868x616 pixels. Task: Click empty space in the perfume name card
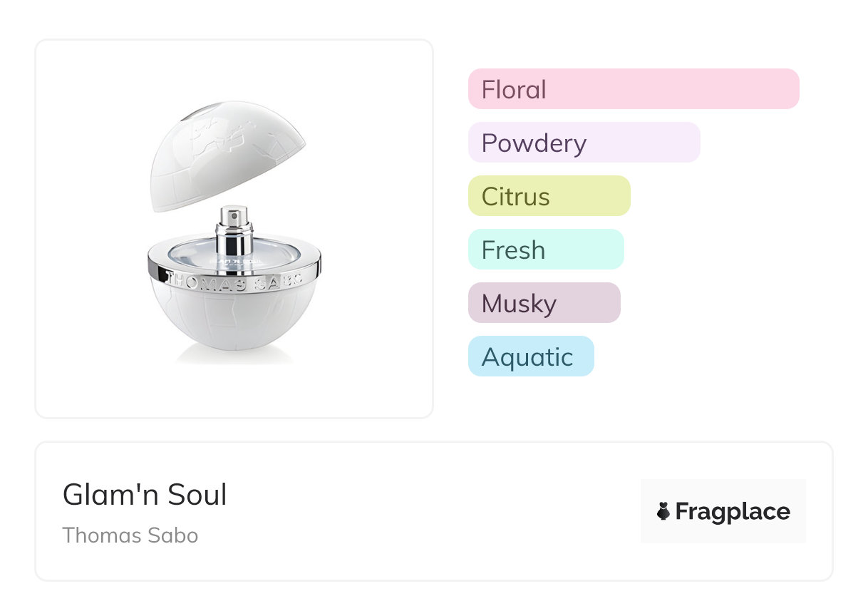click(x=428, y=513)
